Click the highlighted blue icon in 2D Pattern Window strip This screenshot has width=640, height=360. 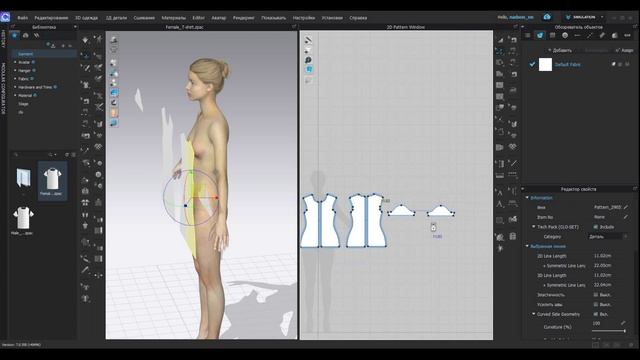pos(309,70)
